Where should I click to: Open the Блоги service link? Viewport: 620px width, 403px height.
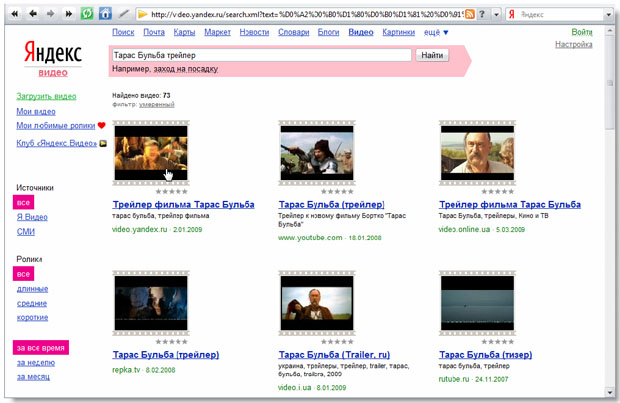point(329,32)
